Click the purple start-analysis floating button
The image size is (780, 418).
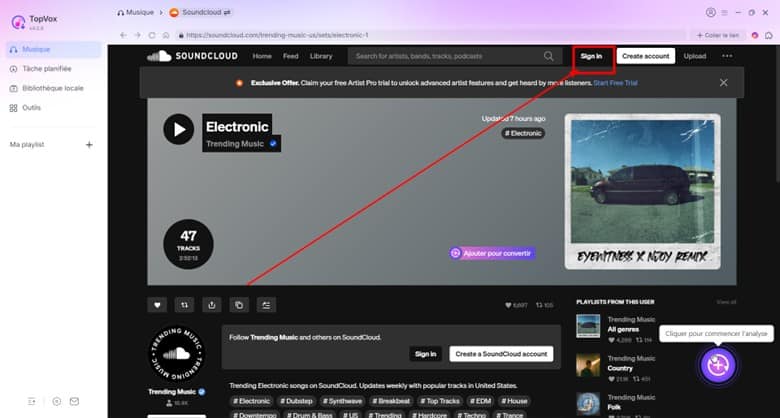point(718,365)
